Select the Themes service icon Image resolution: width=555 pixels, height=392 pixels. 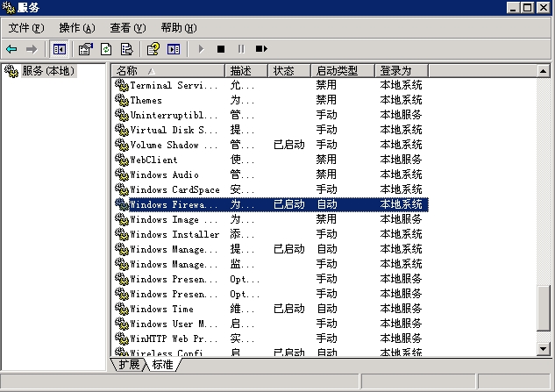(x=121, y=100)
